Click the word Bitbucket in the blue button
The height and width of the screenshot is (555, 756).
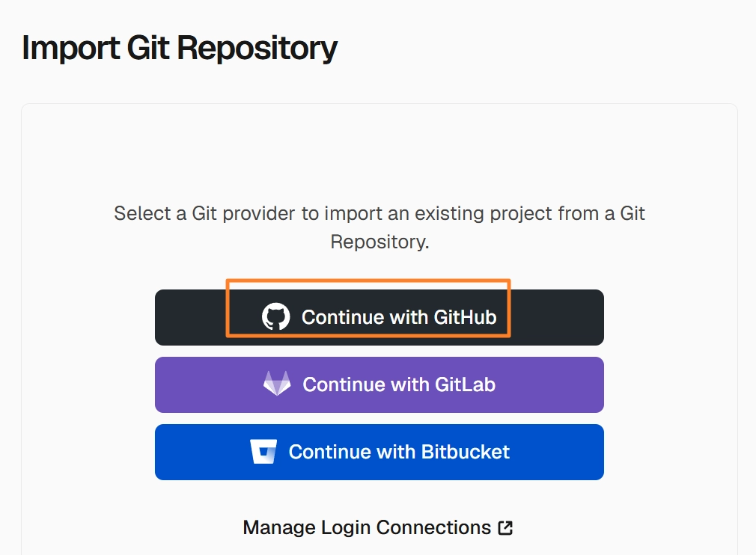pyautogui.click(x=466, y=452)
